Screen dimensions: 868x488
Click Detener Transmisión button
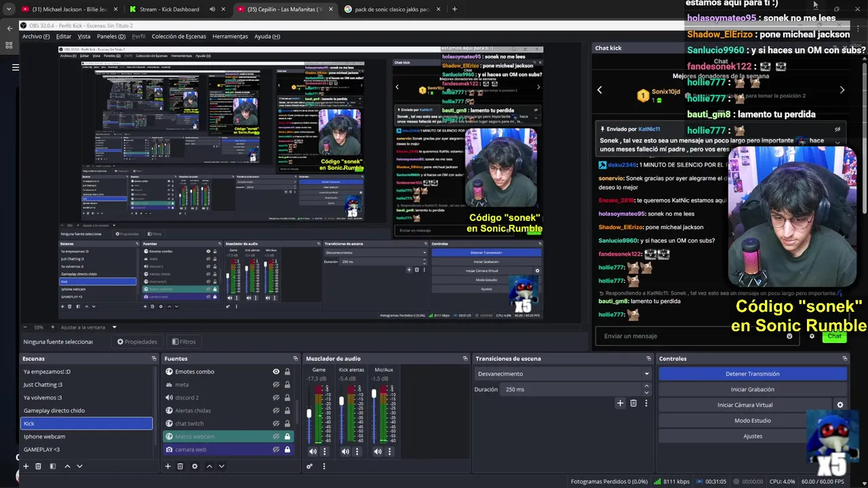point(753,373)
